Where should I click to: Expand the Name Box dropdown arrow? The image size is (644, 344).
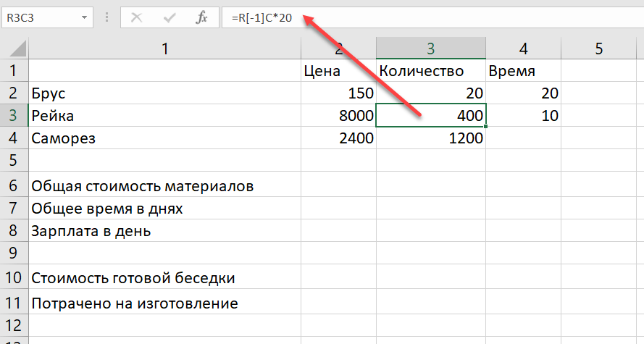click(86, 17)
